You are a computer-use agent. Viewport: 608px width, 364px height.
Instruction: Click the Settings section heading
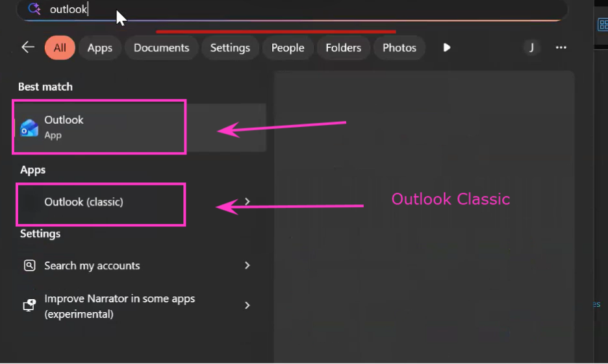click(x=40, y=234)
